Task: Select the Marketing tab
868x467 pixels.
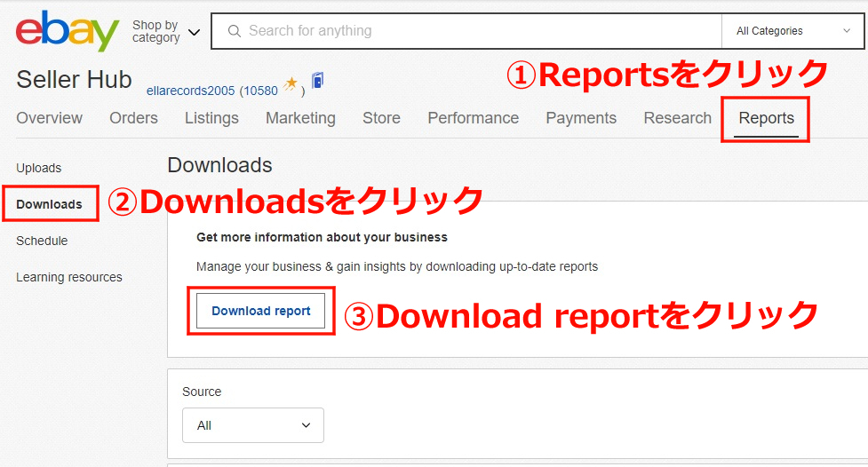Action: [x=300, y=118]
